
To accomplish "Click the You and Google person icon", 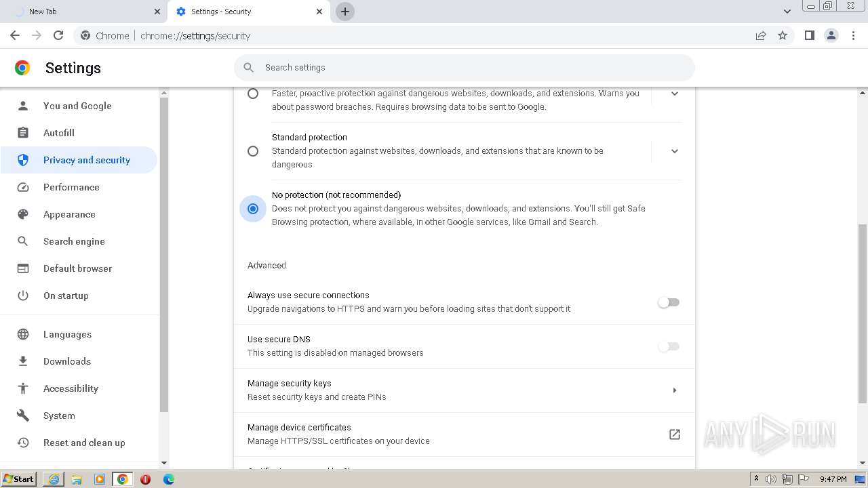I will click(23, 106).
